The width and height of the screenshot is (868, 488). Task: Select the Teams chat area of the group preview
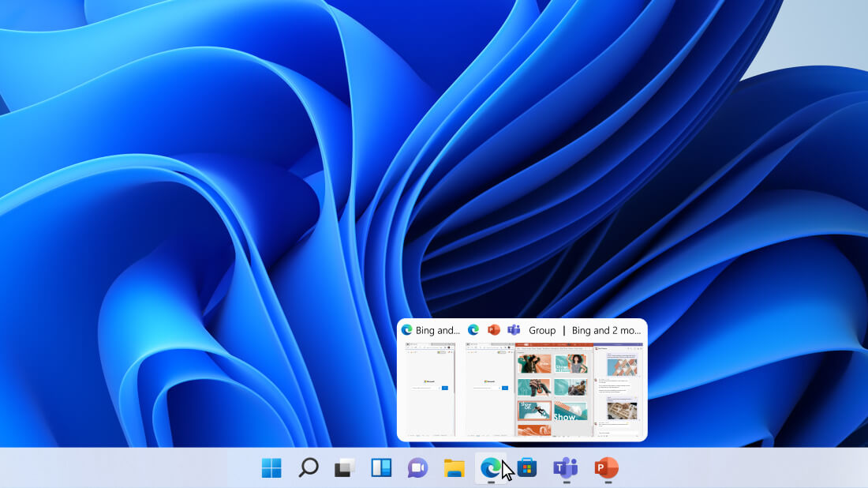(619, 389)
